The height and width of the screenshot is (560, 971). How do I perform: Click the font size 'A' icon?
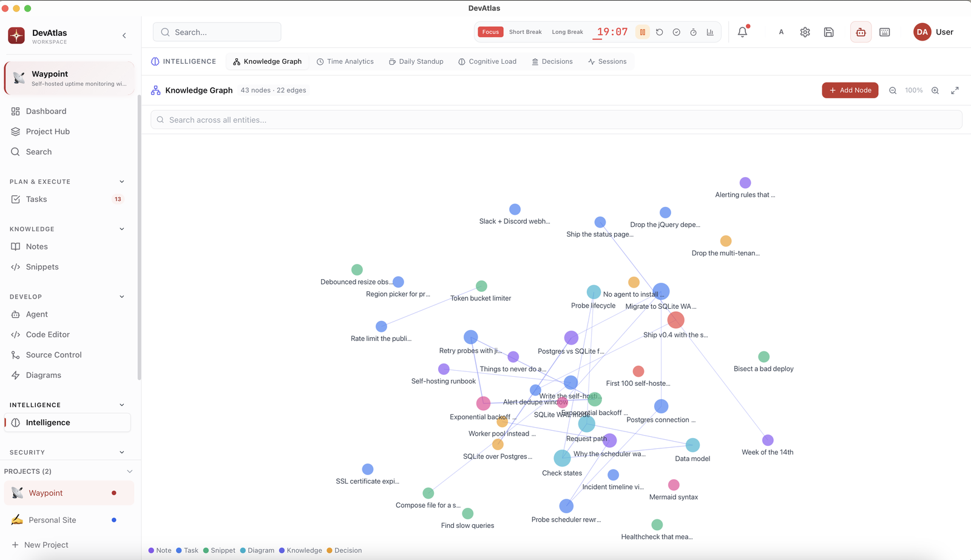tap(781, 32)
